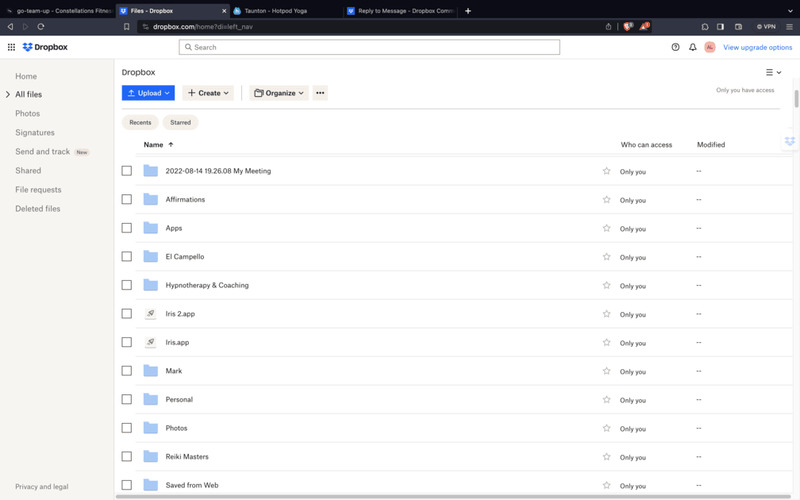The image size is (800, 500).
Task: Open the Saved from Web folder
Action: tap(192, 485)
